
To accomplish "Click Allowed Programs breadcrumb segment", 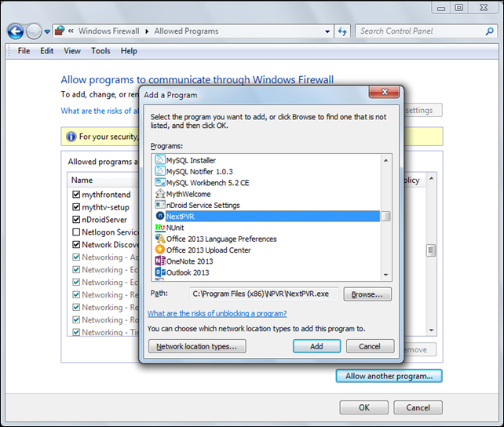I will coord(186,31).
